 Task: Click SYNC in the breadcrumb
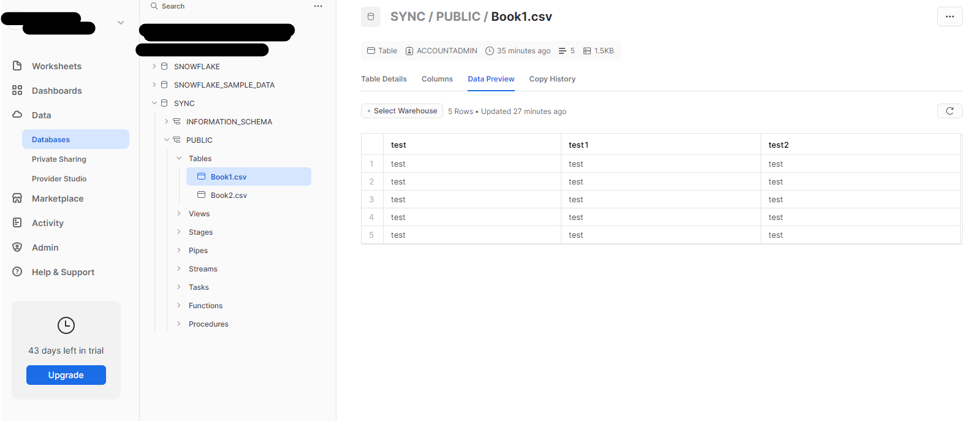[408, 17]
